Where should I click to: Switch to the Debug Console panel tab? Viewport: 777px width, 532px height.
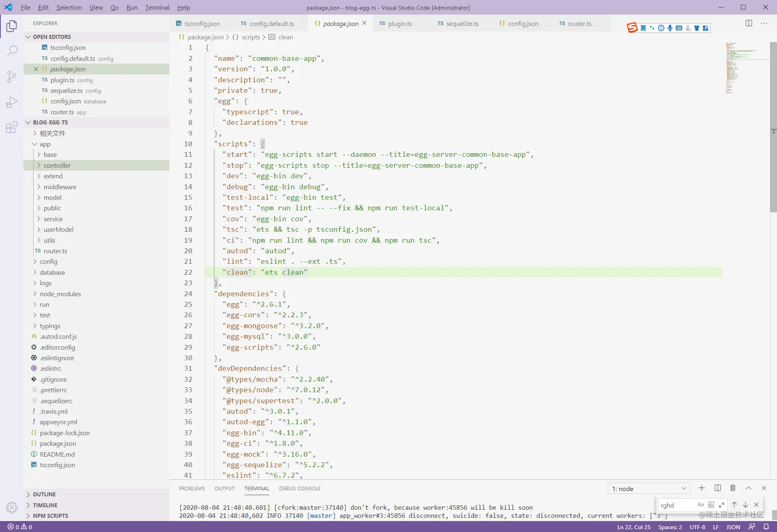pos(300,488)
